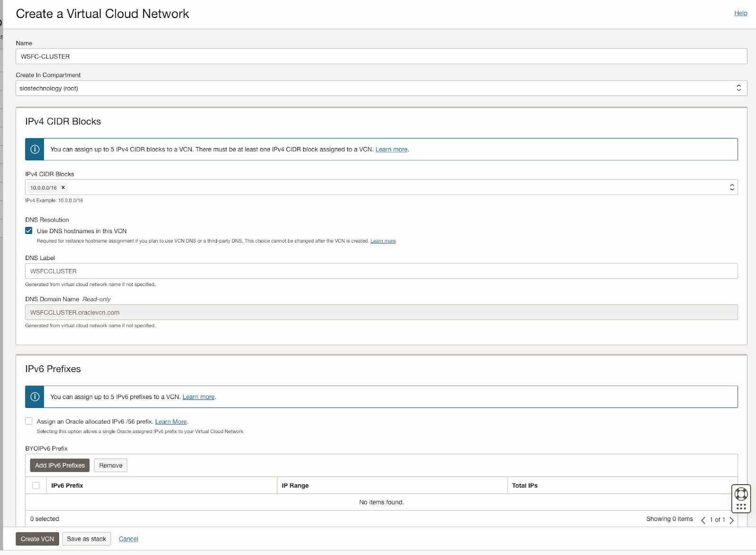Click the Remove prefix button
The width and height of the screenshot is (756, 555).
click(x=111, y=465)
